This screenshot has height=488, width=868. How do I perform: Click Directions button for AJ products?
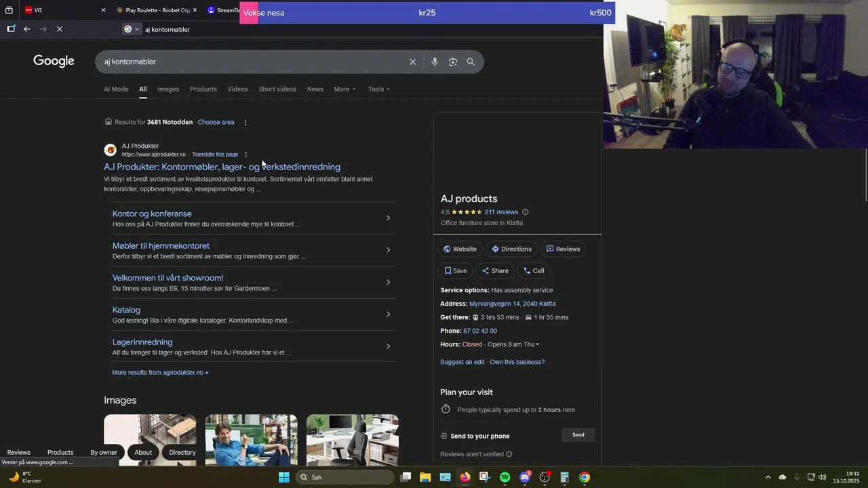coord(512,249)
